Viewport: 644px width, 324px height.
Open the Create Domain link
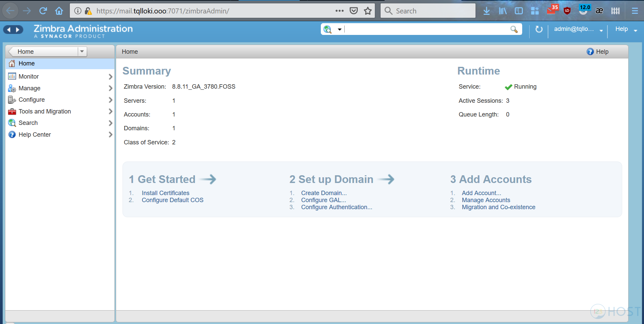(324, 193)
